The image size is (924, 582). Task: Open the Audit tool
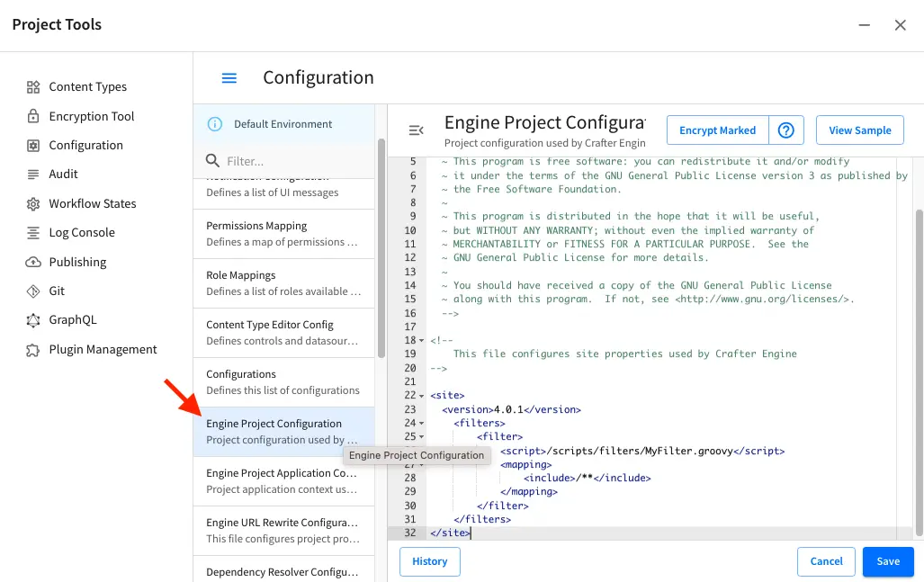click(x=63, y=174)
